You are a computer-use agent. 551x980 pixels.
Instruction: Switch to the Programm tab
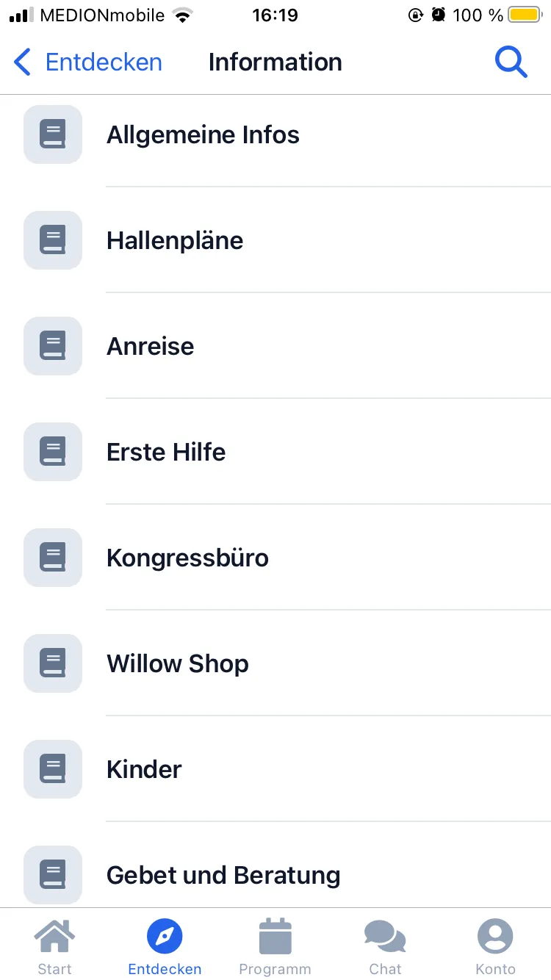pyautogui.click(x=275, y=946)
